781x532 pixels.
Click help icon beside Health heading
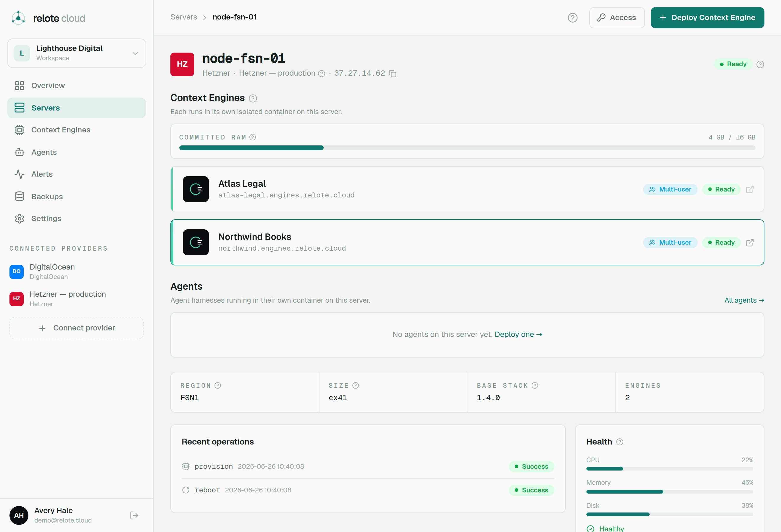[620, 442]
